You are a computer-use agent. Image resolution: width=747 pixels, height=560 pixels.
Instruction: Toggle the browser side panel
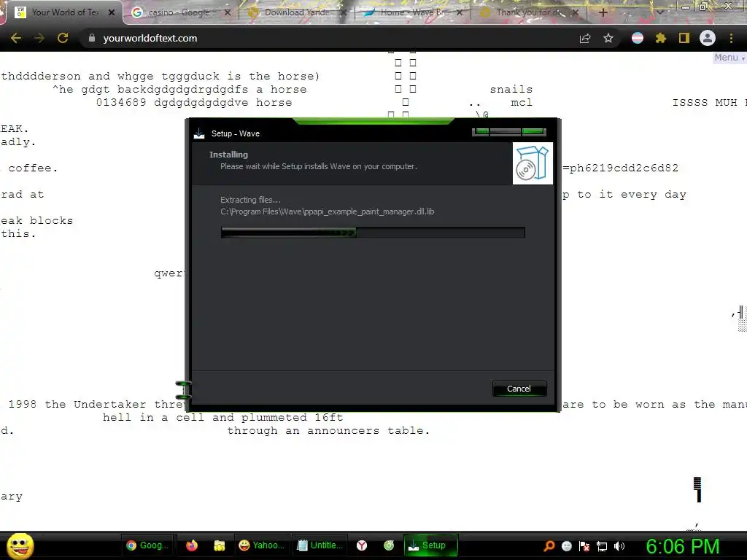coord(684,38)
